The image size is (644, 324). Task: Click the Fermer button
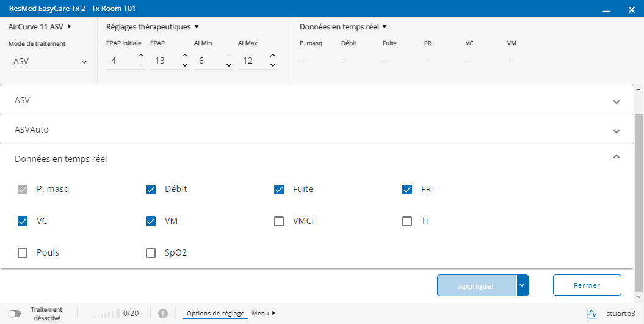(587, 285)
